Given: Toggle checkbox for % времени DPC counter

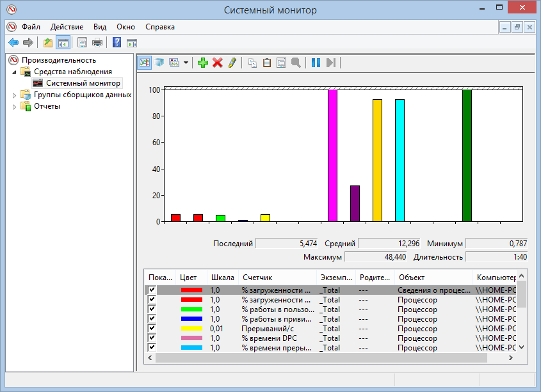Looking at the screenshot, I should 152,338.
